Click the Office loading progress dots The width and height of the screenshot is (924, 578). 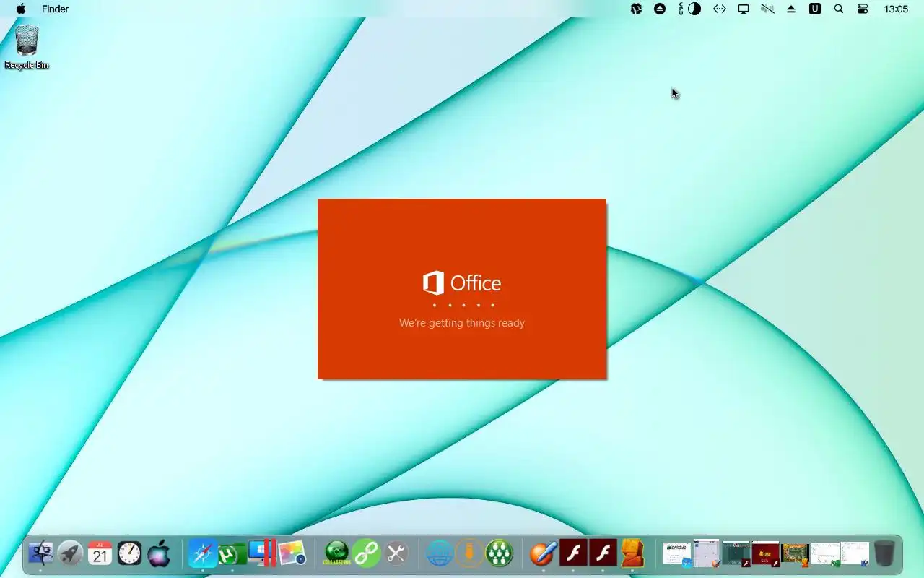463,306
